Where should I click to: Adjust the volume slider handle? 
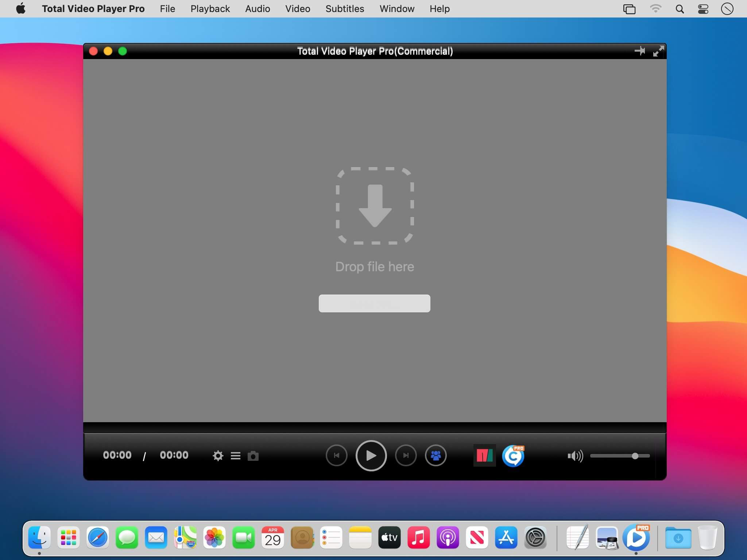click(635, 455)
